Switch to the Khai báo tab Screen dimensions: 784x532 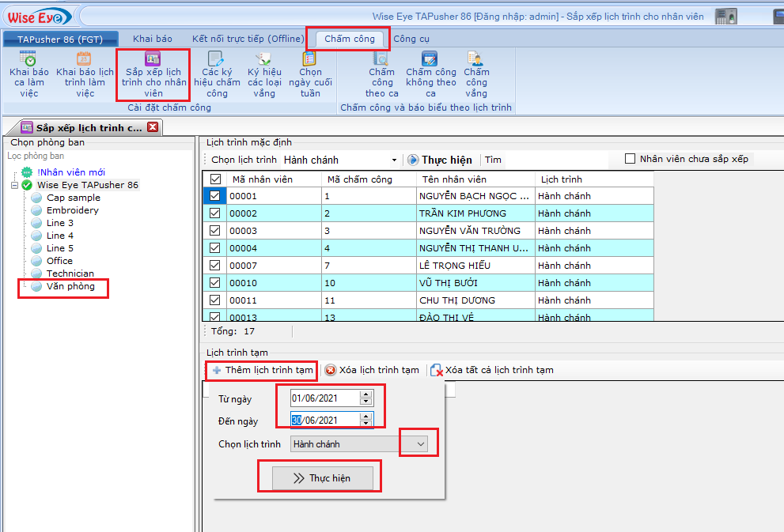[153, 39]
